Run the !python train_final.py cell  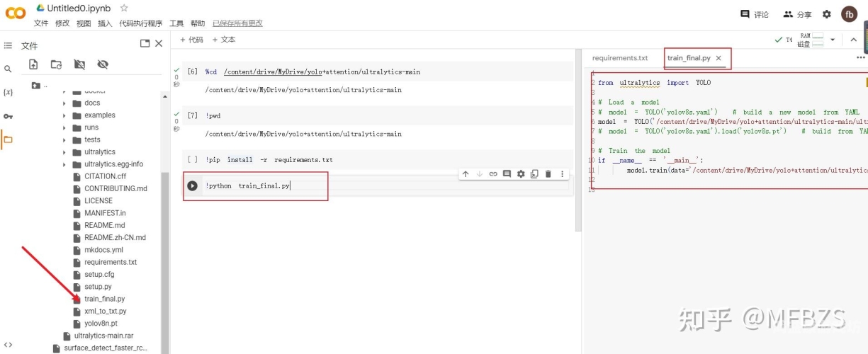point(192,185)
